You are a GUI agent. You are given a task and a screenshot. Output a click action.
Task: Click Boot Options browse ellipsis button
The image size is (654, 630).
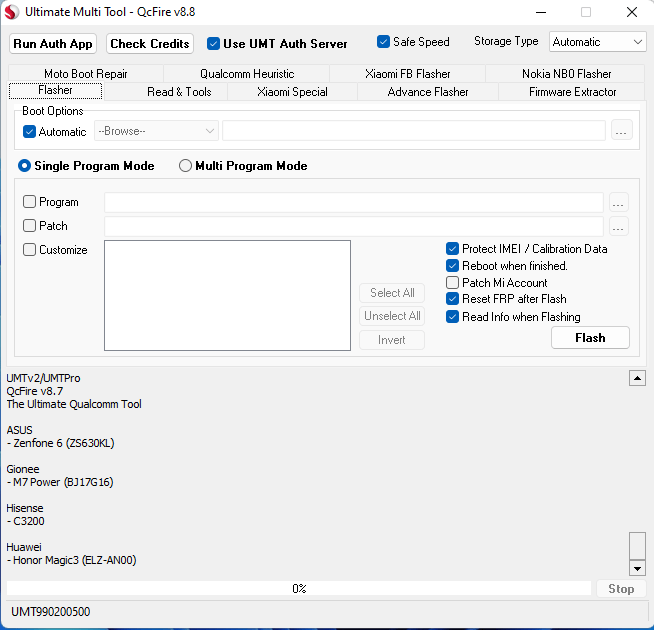point(621,131)
